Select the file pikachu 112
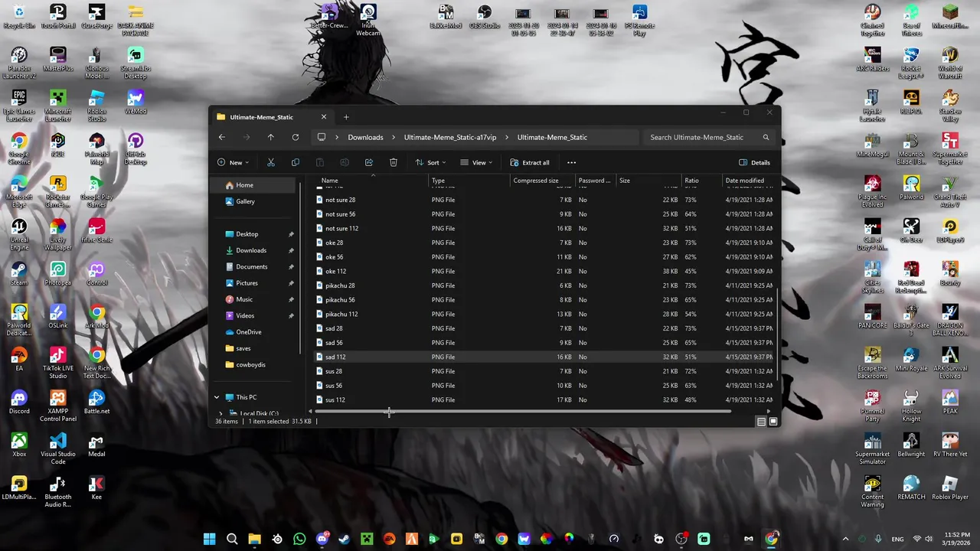The height and width of the screenshot is (551, 980). pyautogui.click(x=544, y=314)
